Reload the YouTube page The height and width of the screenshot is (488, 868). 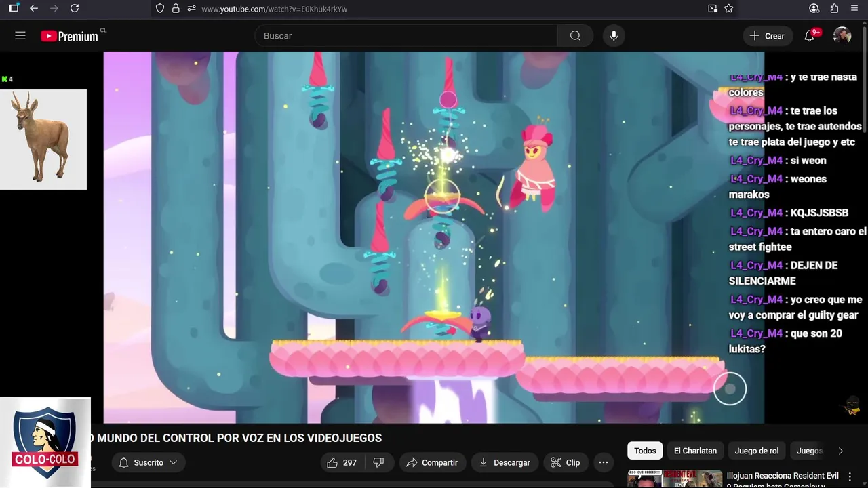pyautogui.click(x=75, y=8)
